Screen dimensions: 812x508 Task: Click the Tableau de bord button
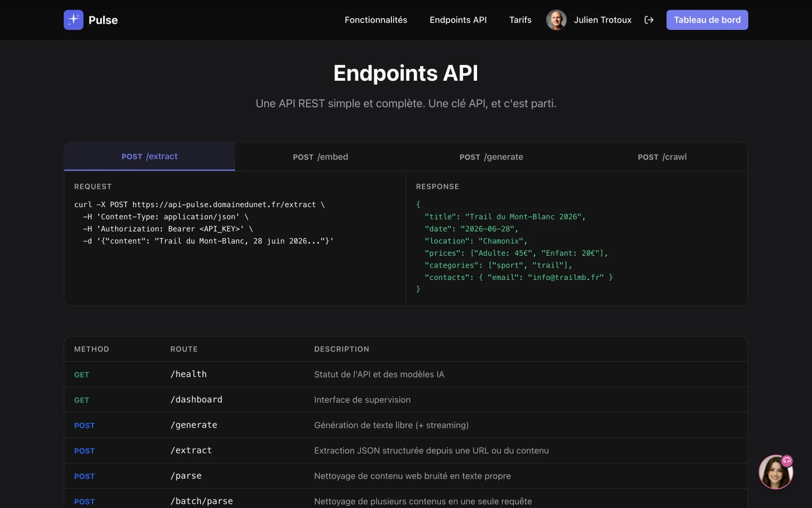coord(707,20)
